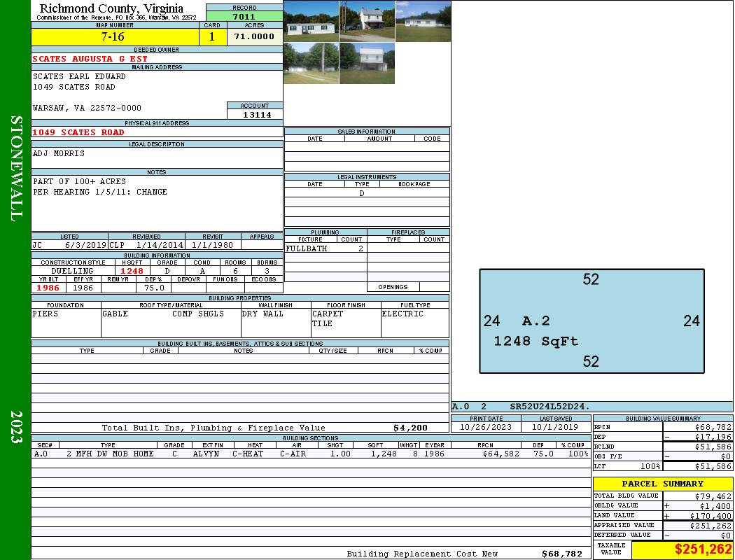
Task: Click the land value $170,400
Action: [710, 516]
